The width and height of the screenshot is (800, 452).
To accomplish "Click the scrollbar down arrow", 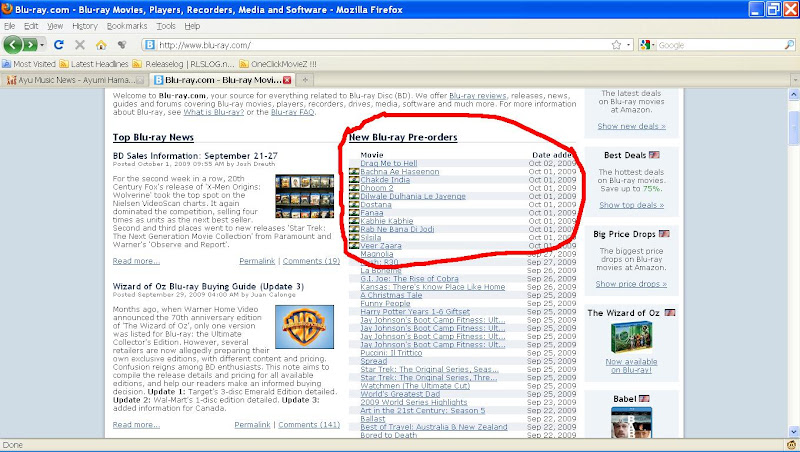I will (x=793, y=432).
